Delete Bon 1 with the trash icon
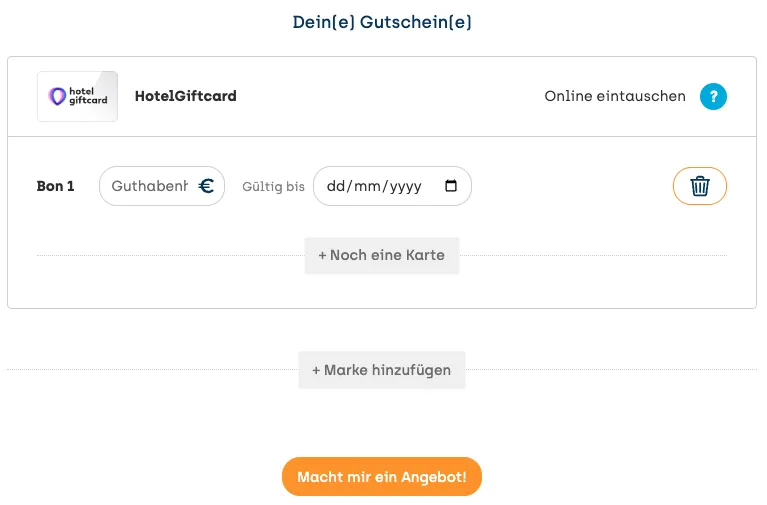This screenshot has height=505, width=767. 699,186
